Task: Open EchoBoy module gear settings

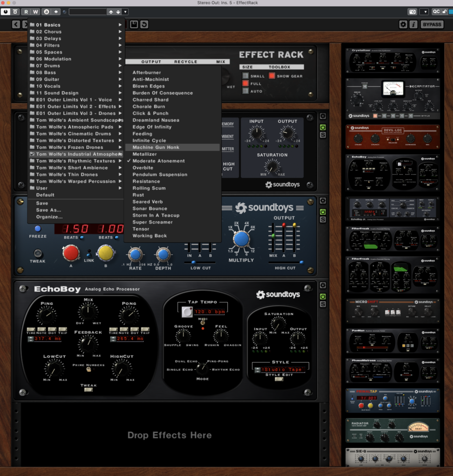Action: 323,285
